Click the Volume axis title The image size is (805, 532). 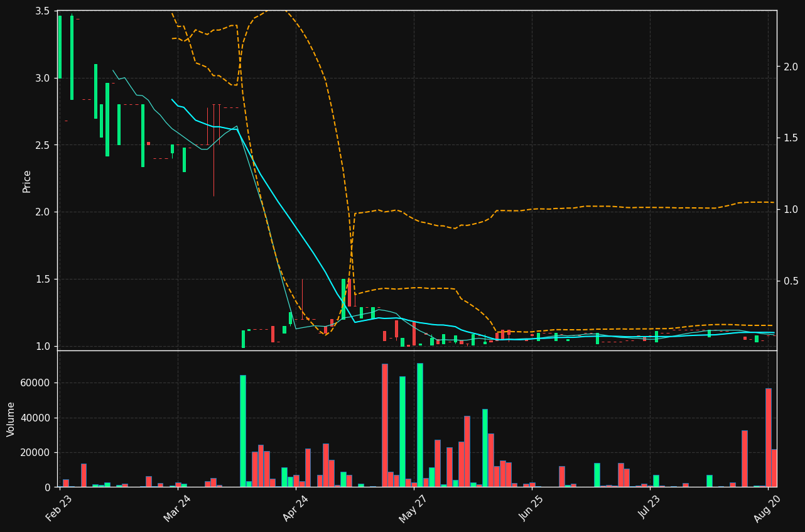tap(11, 419)
